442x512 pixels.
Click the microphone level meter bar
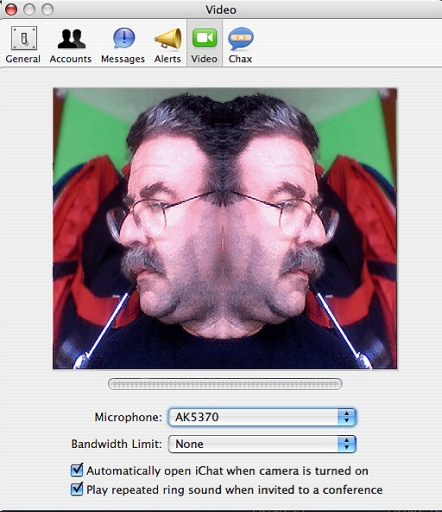pos(225,384)
